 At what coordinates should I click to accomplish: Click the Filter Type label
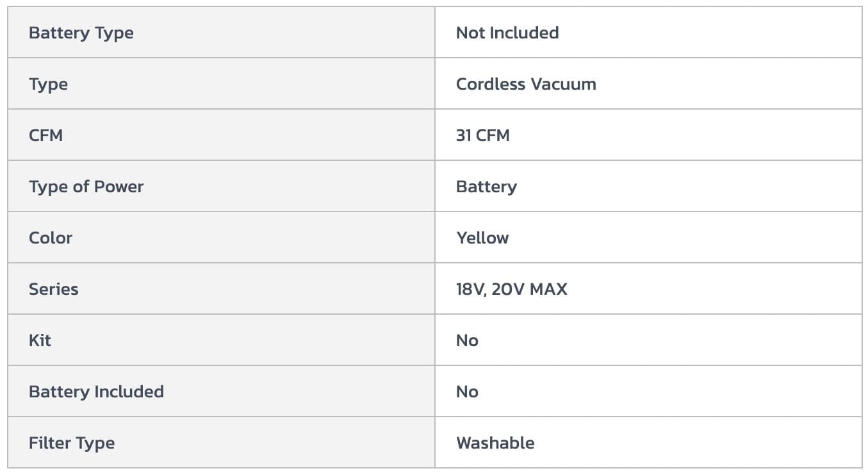(72, 443)
